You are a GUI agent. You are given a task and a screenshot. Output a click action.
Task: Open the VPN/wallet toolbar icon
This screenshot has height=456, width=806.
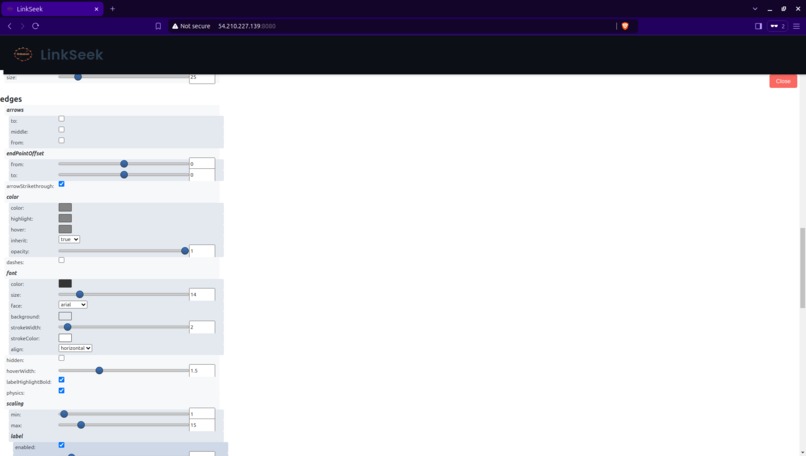(777, 26)
